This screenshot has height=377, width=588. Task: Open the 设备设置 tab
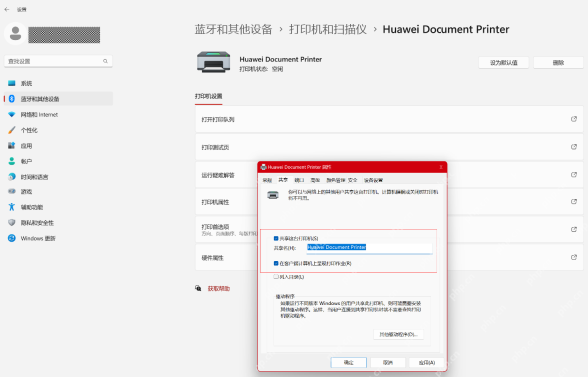373,180
